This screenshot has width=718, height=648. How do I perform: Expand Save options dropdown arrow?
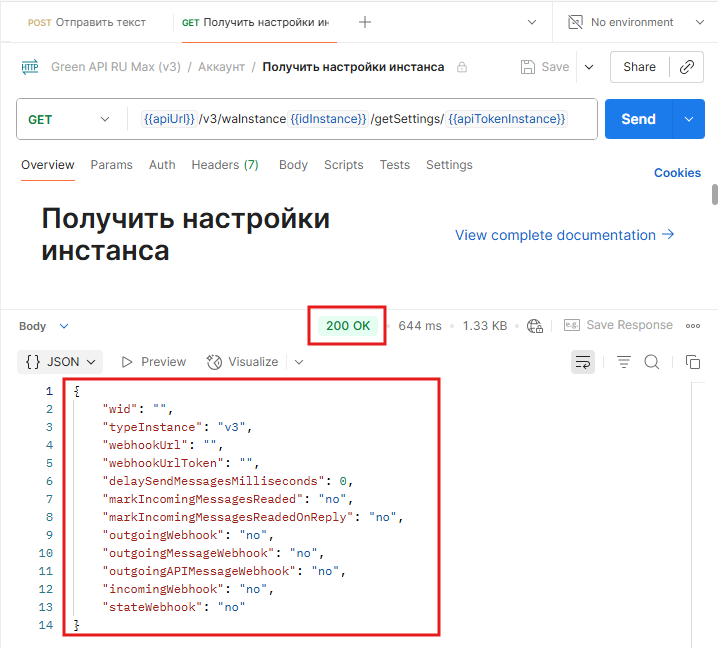[589, 67]
